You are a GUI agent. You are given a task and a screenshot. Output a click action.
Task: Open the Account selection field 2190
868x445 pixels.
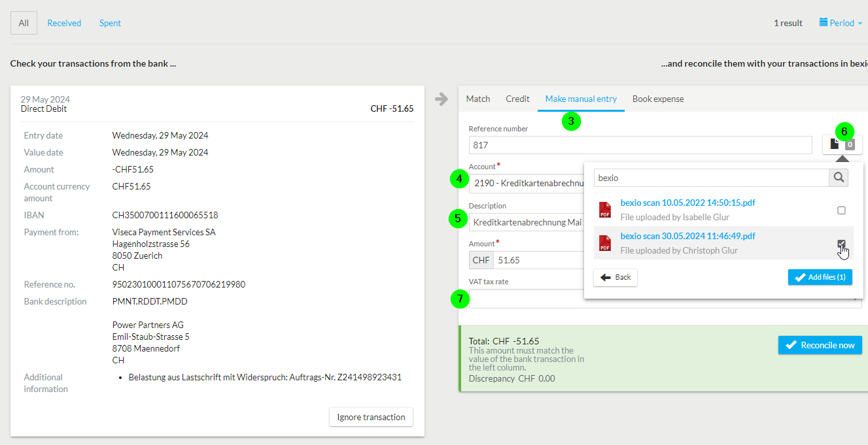coord(526,184)
